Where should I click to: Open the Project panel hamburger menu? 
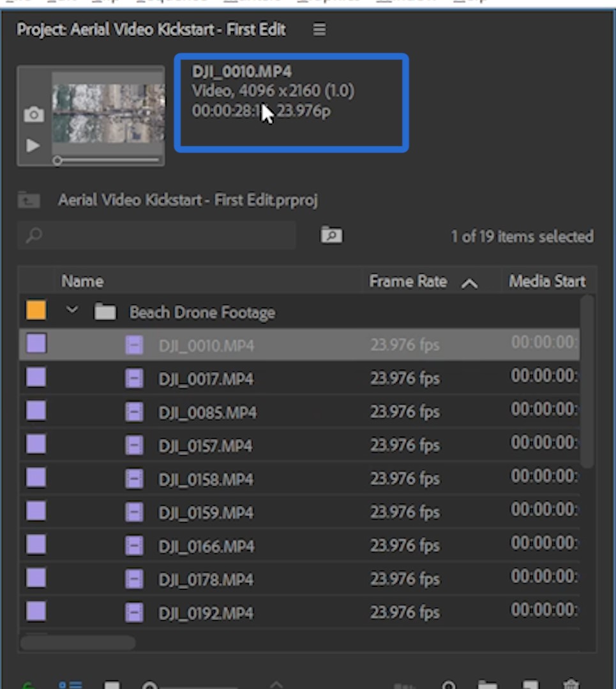point(320,29)
